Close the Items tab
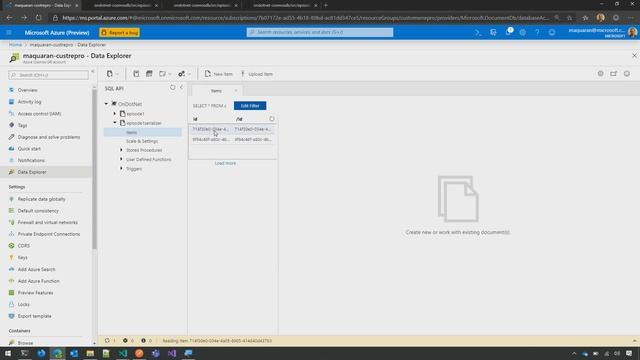This screenshot has height=360, width=640. (236, 91)
